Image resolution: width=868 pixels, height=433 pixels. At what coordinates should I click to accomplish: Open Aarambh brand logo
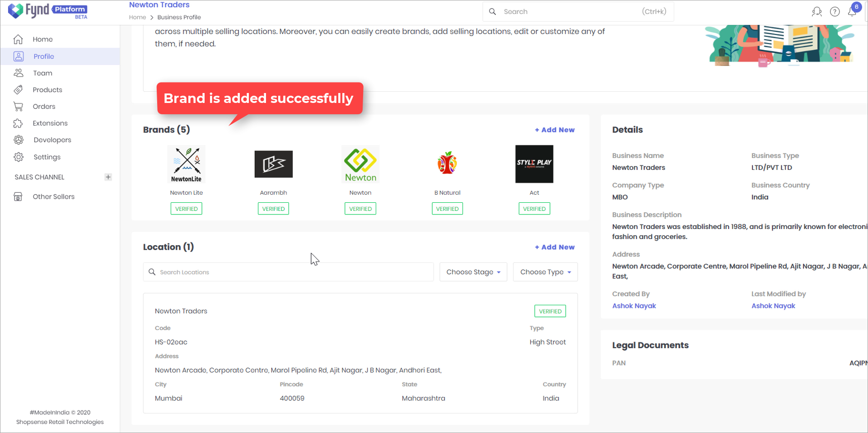click(x=274, y=164)
